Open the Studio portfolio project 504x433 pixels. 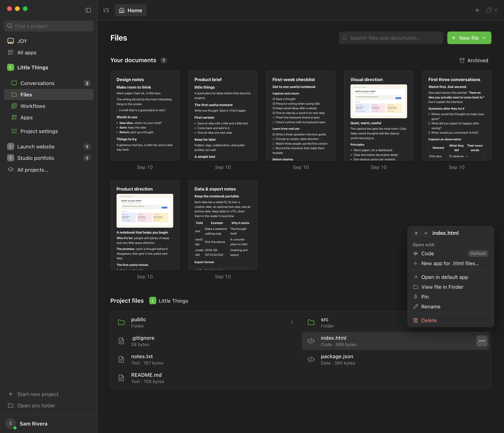click(49, 158)
